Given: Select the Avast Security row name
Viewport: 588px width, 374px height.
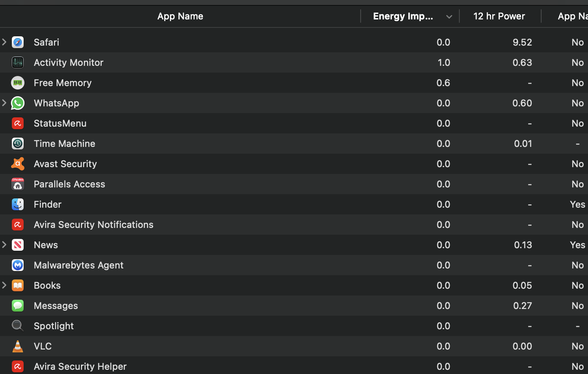Looking at the screenshot, I should coord(65,164).
